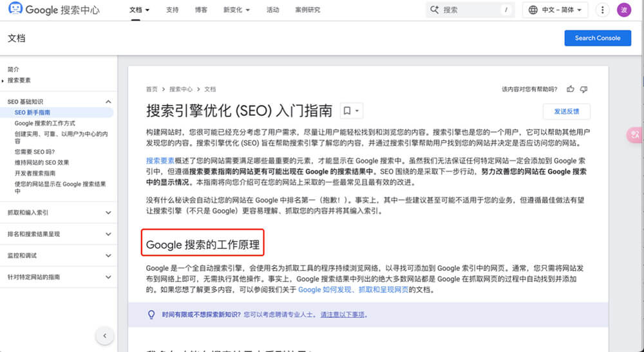
Task: Open the 中文 – 简体 language dropdown
Action: [x=555, y=10]
